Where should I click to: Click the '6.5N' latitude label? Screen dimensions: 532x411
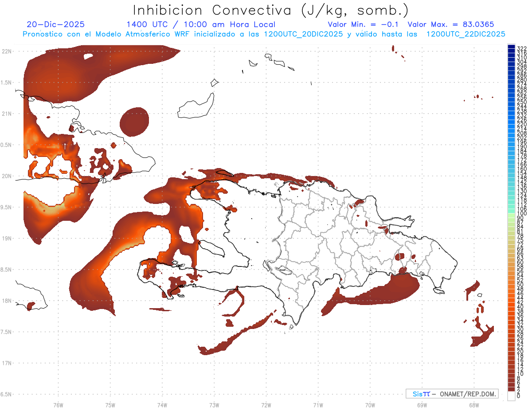point(7,394)
